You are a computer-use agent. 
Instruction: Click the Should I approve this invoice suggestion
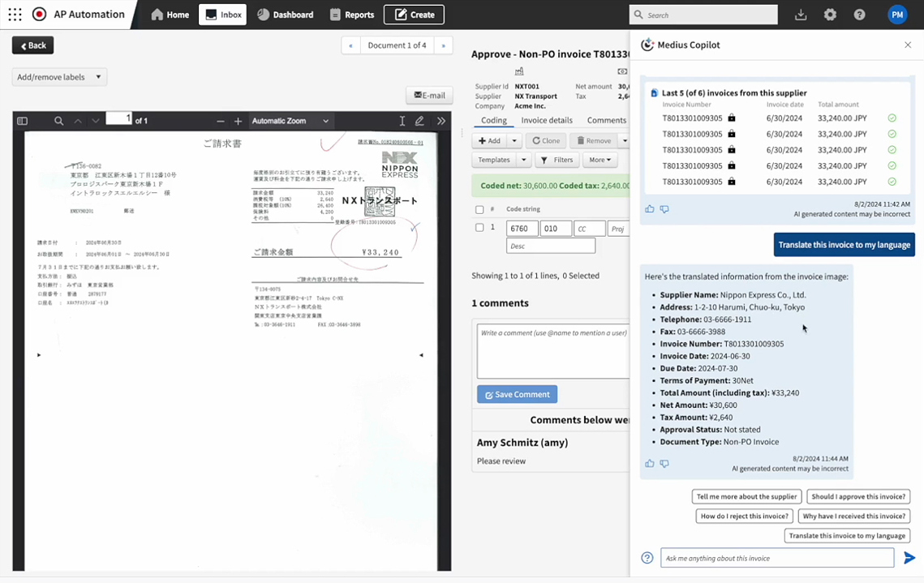pyautogui.click(x=858, y=496)
